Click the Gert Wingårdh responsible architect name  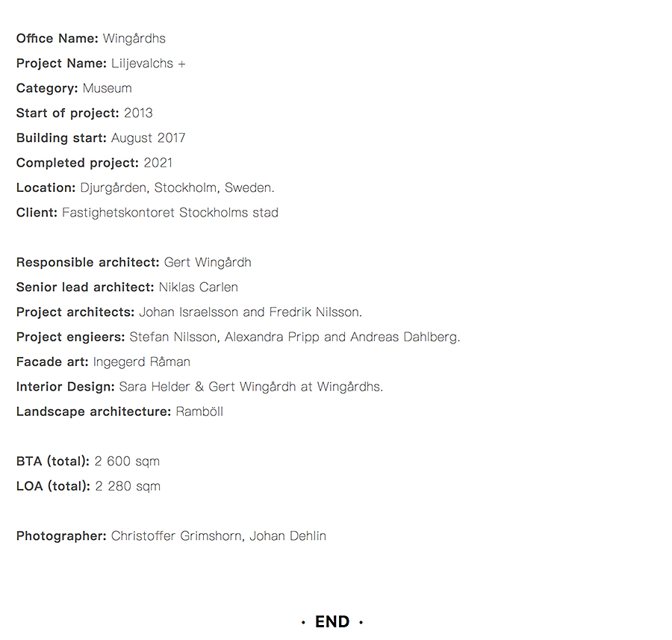pyautogui.click(x=208, y=262)
